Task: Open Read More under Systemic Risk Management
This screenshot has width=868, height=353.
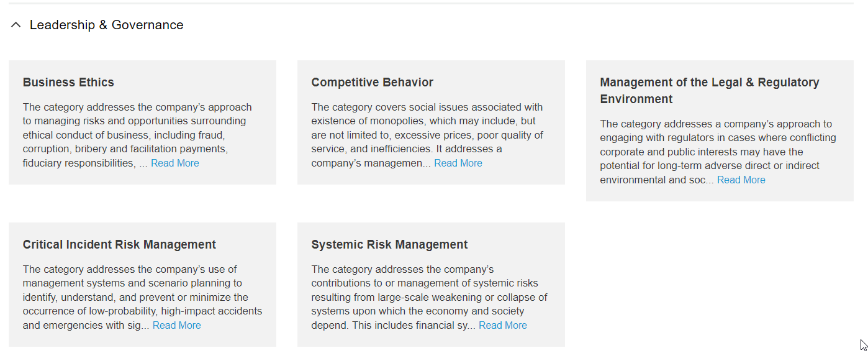Action: coord(502,326)
